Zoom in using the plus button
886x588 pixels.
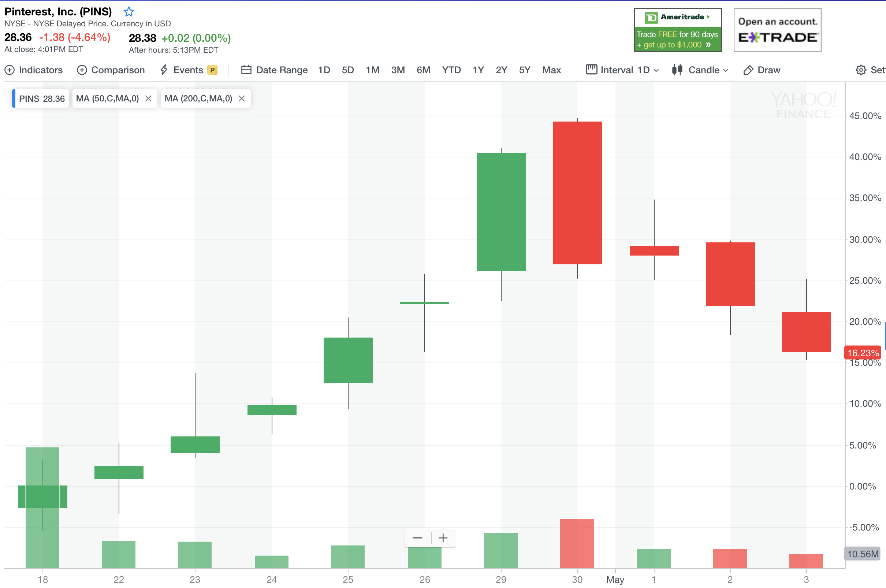[443, 538]
